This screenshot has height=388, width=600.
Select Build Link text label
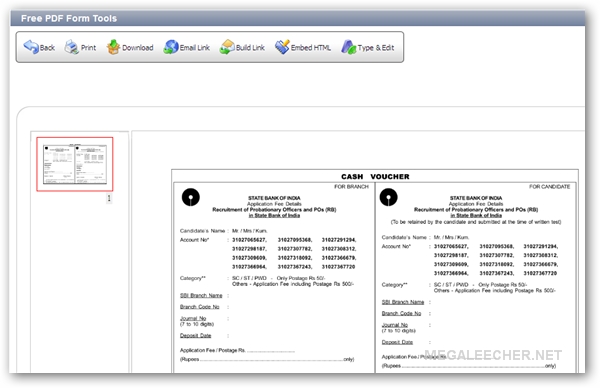click(x=250, y=48)
